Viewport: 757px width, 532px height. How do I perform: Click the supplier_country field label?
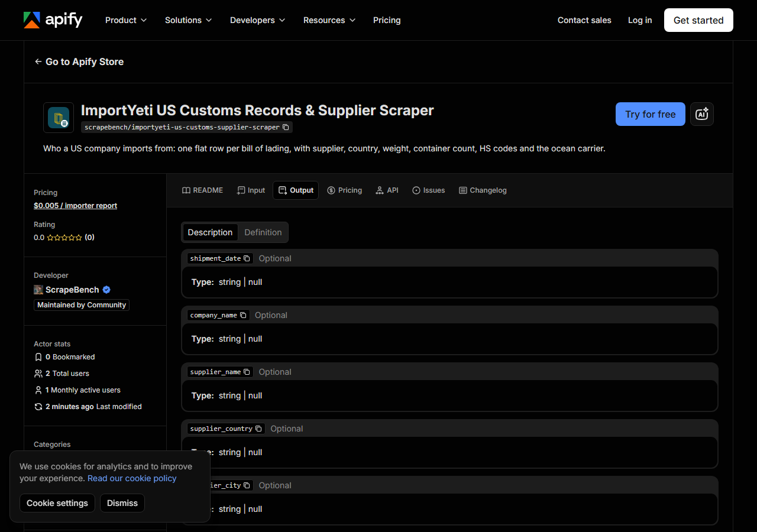click(221, 429)
